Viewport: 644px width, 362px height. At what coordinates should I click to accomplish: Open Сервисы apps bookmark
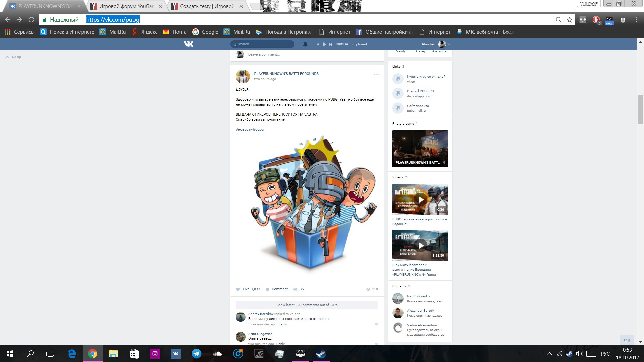point(20,32)
